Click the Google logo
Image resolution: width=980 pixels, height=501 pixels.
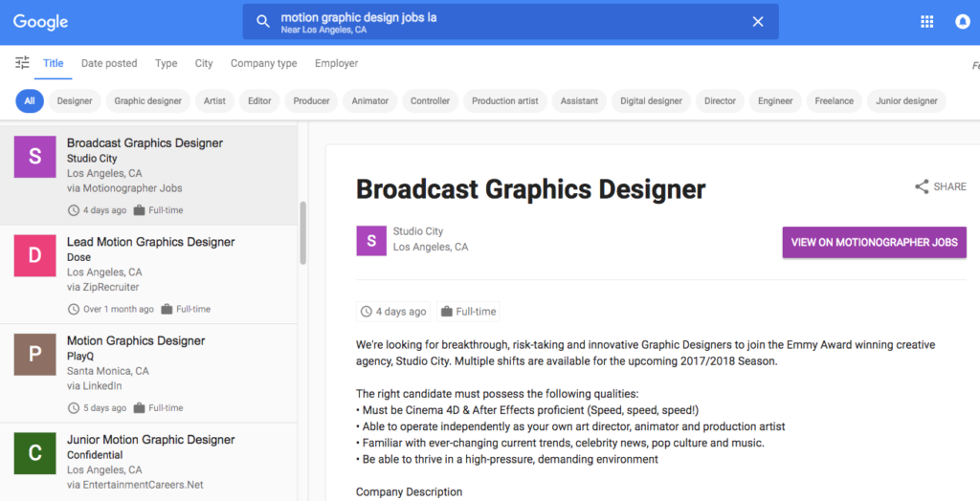40,22
